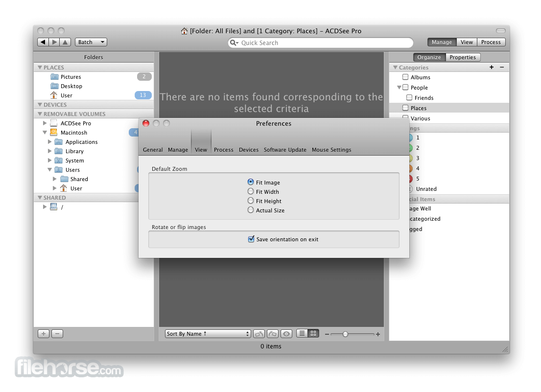Viewport: 541px width, 392px height.
Task: Toggle Save orientation on exit checkbox
Action: (x=251, y=239)
